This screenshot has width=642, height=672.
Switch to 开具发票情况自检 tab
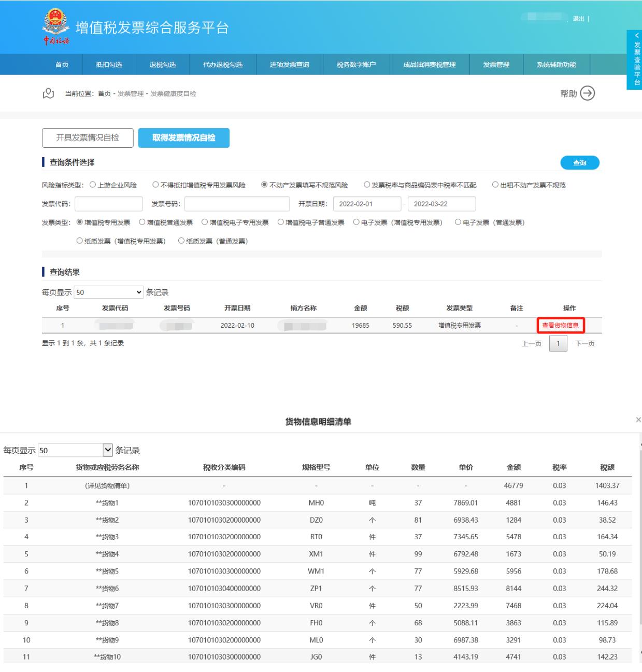click(x=88, y=138)
